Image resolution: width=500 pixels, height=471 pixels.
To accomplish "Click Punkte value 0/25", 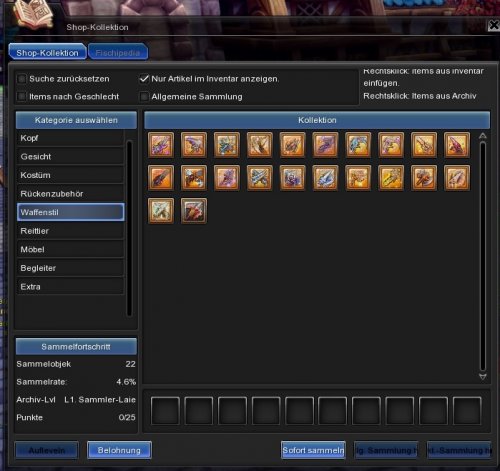I will point(127,417).
